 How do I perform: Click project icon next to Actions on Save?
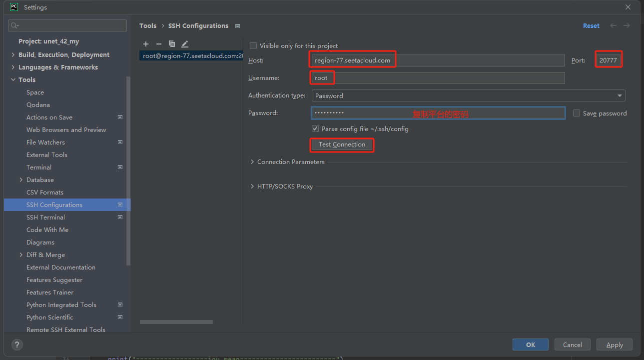pyautogui.click(x=120, y=117)
